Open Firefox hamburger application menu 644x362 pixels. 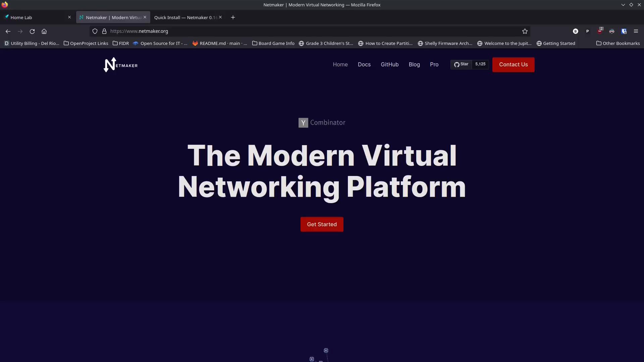[636, 31]
